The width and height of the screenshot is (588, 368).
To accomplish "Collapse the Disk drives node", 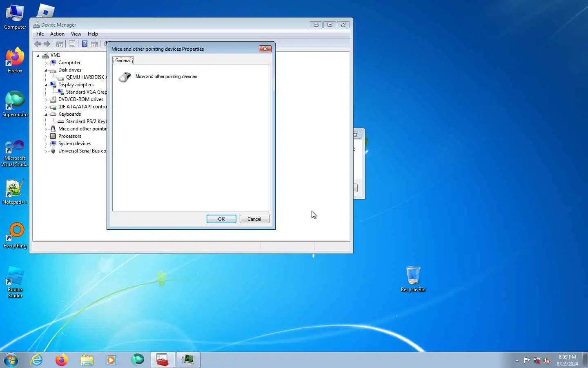I will pyautogui.click(x=46, y=70).
